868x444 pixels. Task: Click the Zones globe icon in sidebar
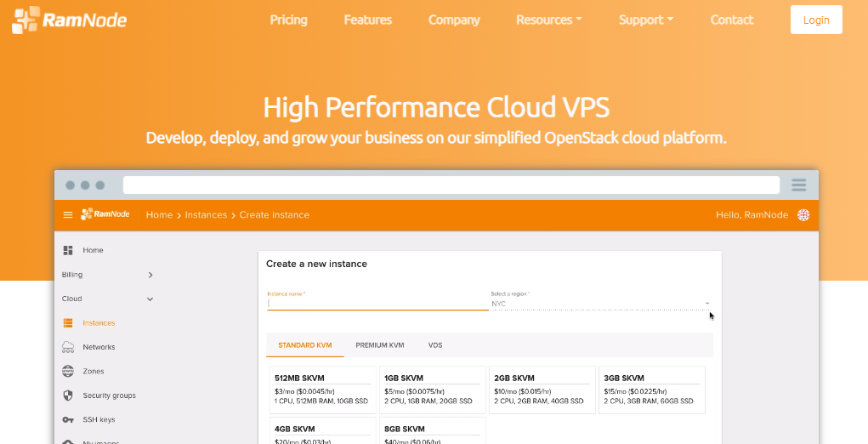68,371
